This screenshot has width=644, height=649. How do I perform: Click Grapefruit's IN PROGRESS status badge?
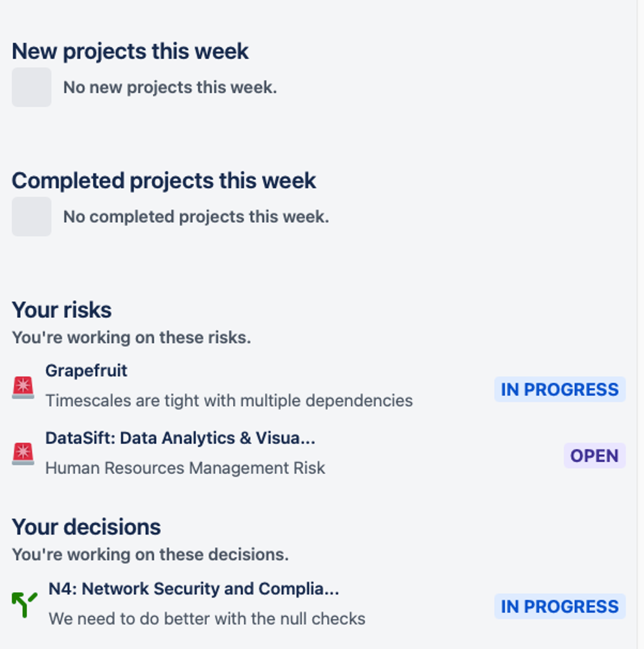pos(560,390)
